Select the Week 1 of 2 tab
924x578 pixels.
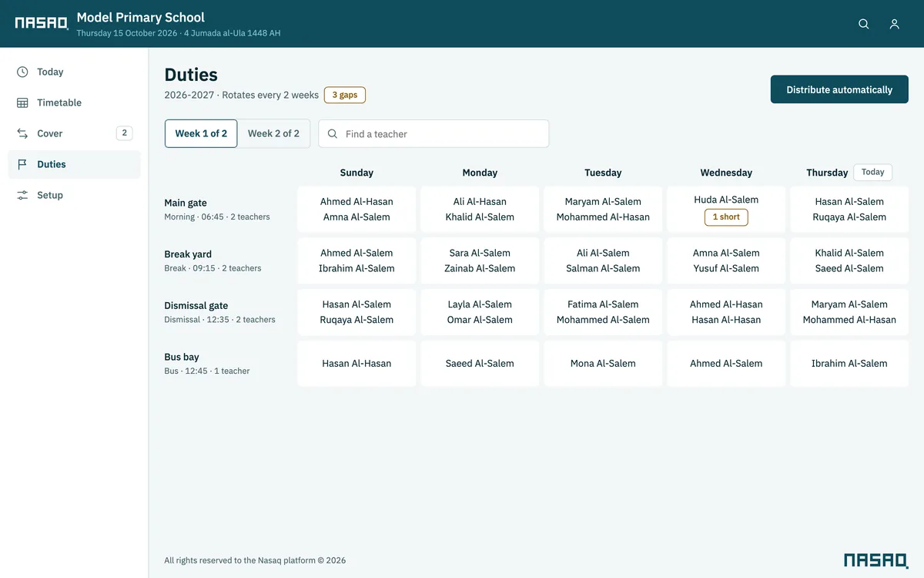[x=201, y=133]
